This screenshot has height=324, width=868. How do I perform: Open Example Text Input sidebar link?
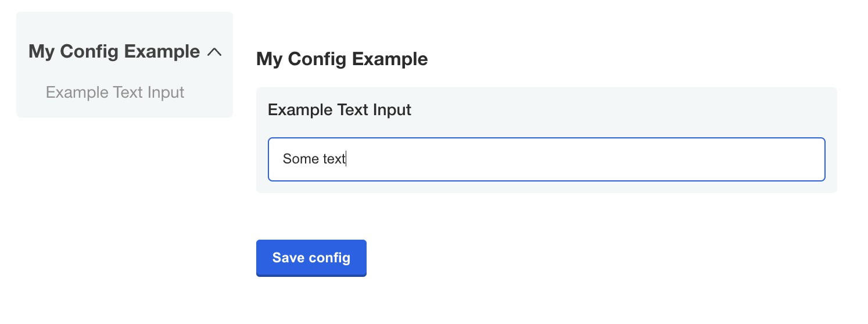click(115, 92)
